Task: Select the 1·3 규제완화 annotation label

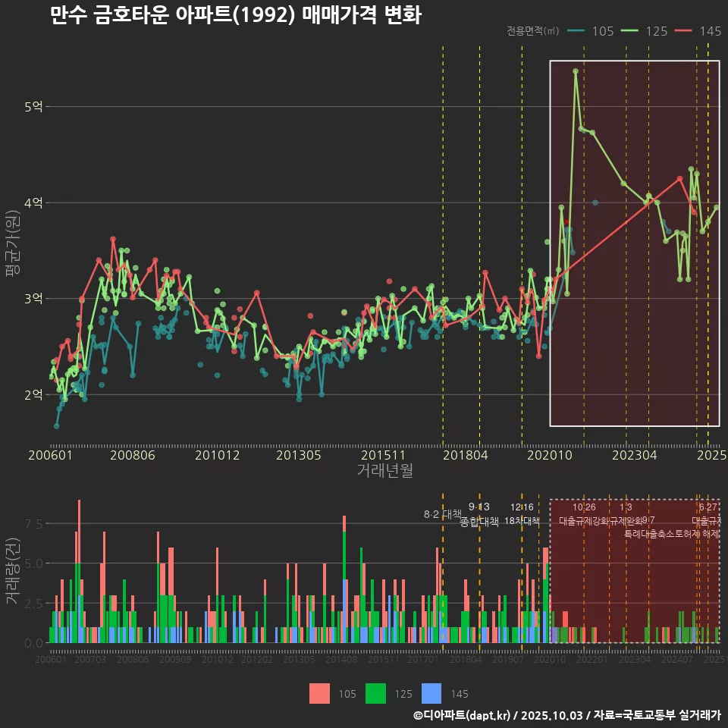Action: pos(626,514)
